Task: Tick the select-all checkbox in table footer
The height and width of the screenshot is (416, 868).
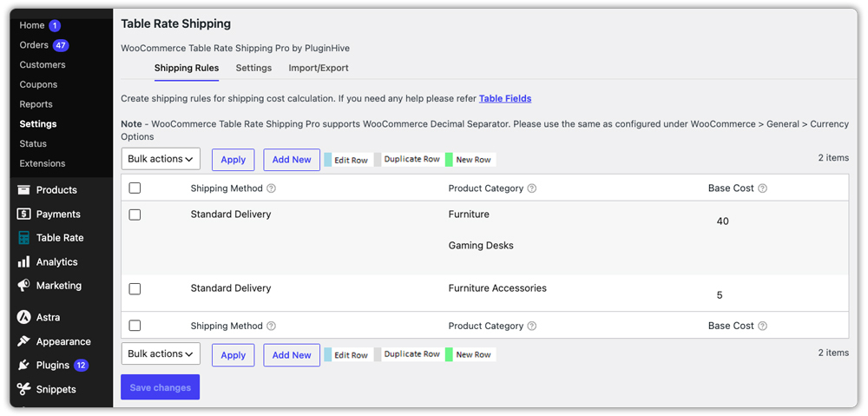Action: pyautogui.click(x=135, y=326)
